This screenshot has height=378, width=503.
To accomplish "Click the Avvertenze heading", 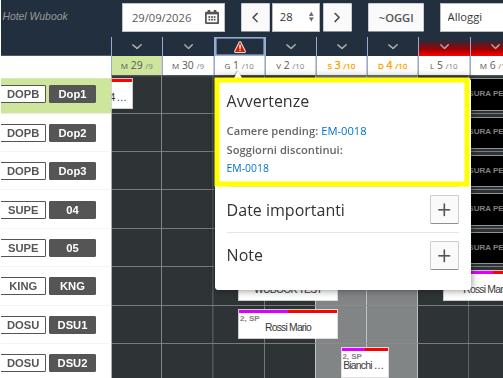I will pos(268,101).
